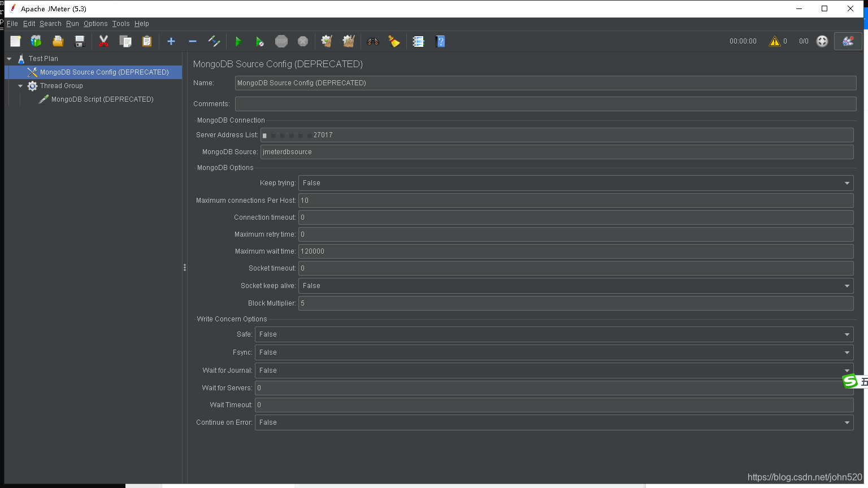Stop the running test with Stop icon
Screen dimensions: 868x488
pos(281,41)
